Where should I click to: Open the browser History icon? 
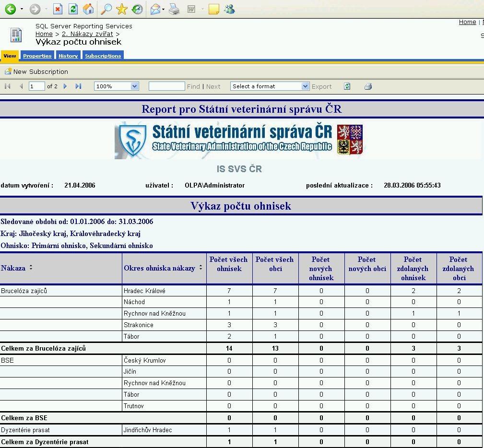(137, 9)
